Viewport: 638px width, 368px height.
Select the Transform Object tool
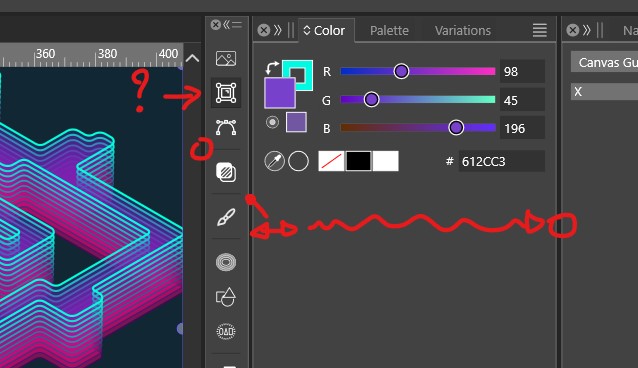point(226,93)
